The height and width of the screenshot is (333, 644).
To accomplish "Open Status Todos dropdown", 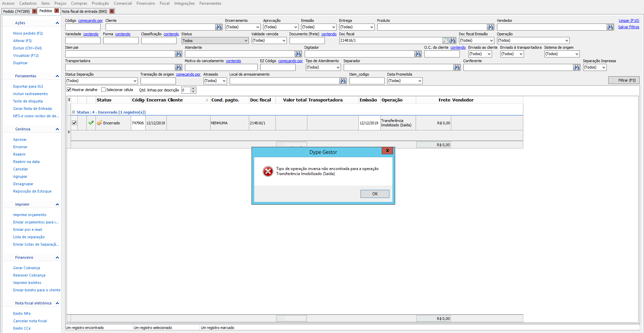I will [x=215, y=41].
